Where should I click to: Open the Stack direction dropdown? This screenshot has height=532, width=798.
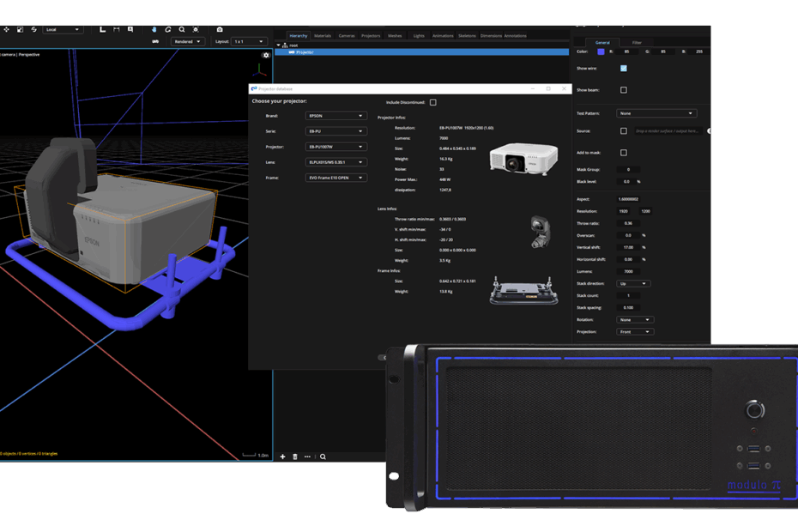(x=633, y=283)
